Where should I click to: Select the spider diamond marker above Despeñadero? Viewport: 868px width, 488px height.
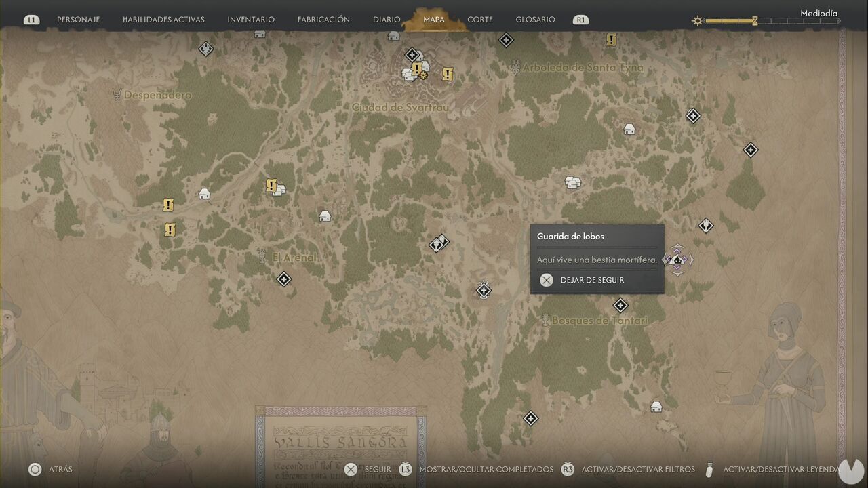pos(206,49)
